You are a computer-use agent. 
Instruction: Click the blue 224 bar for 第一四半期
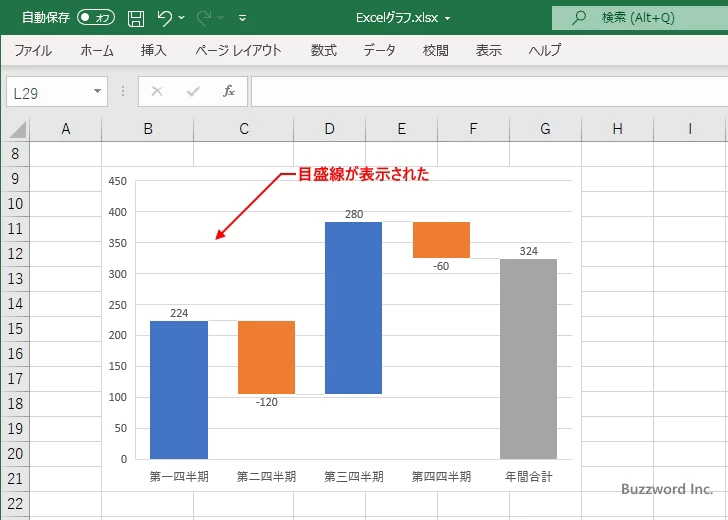coord(179,390)
